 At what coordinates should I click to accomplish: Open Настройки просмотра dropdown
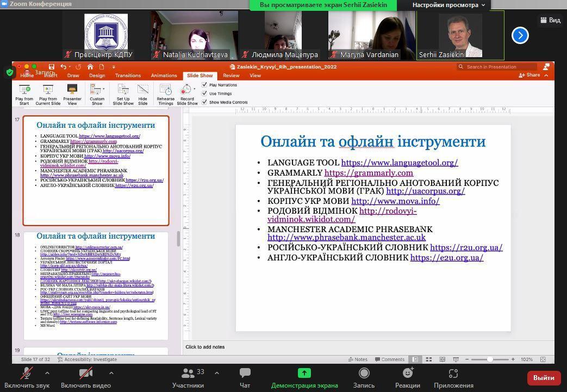448,5
